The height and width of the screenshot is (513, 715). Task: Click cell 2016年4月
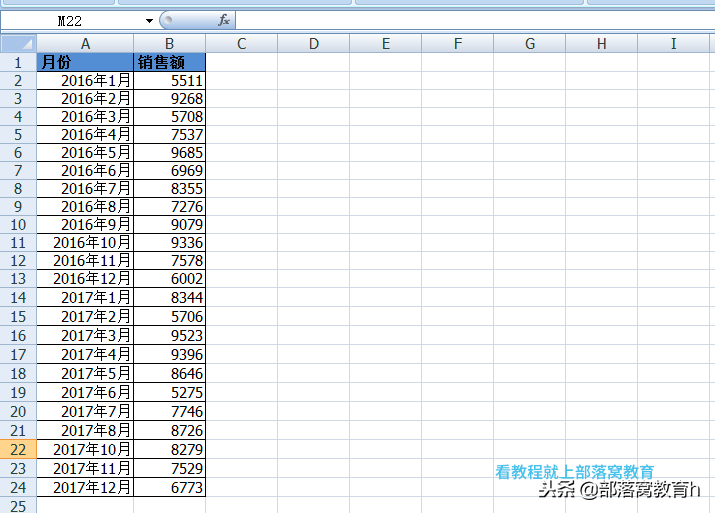click(85, 135)
